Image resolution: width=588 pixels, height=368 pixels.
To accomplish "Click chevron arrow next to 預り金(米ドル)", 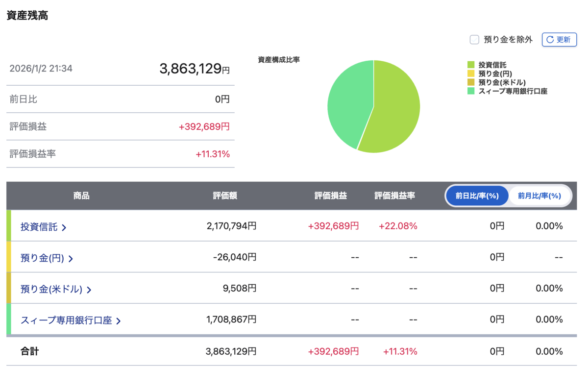I will (89, 290).
